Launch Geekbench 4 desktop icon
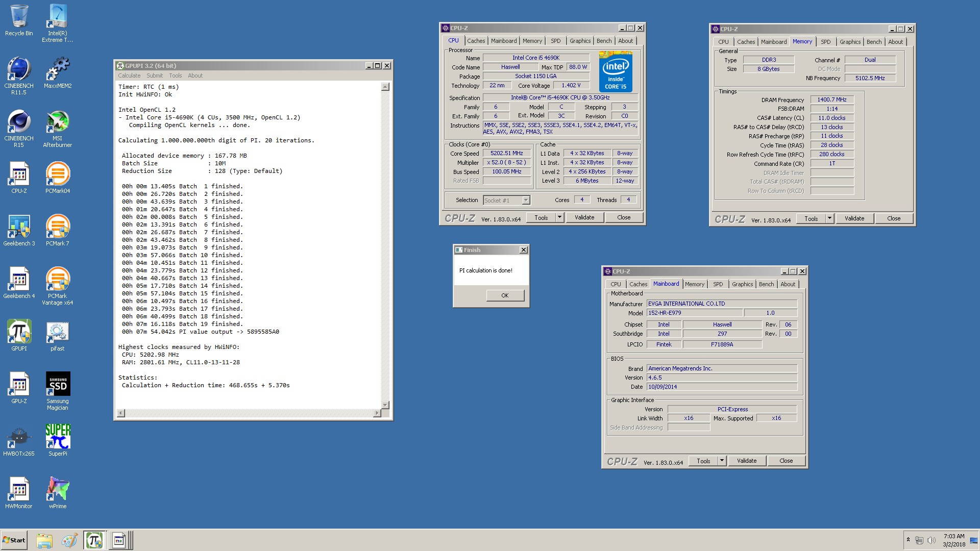980x551 pixels. click(x=19, y=283)
